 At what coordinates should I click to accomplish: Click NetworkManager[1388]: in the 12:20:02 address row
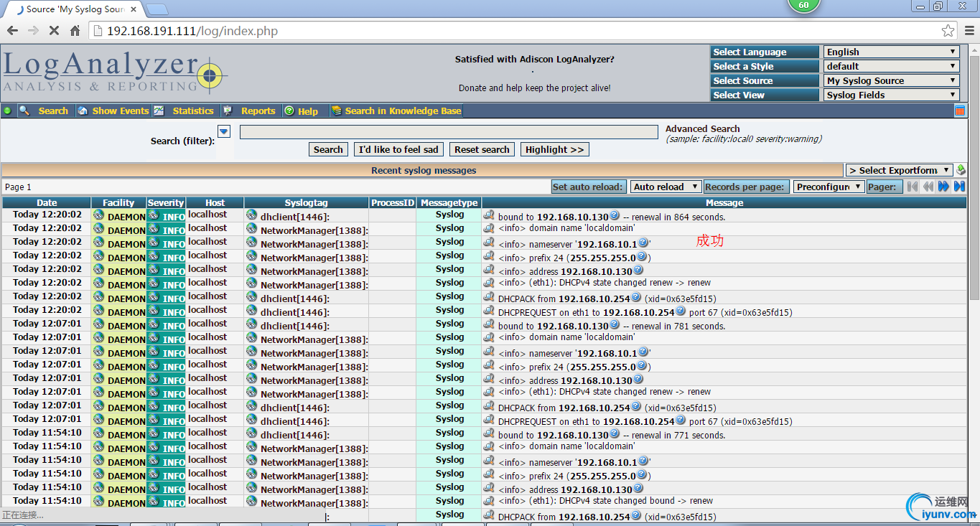[314, 271]
